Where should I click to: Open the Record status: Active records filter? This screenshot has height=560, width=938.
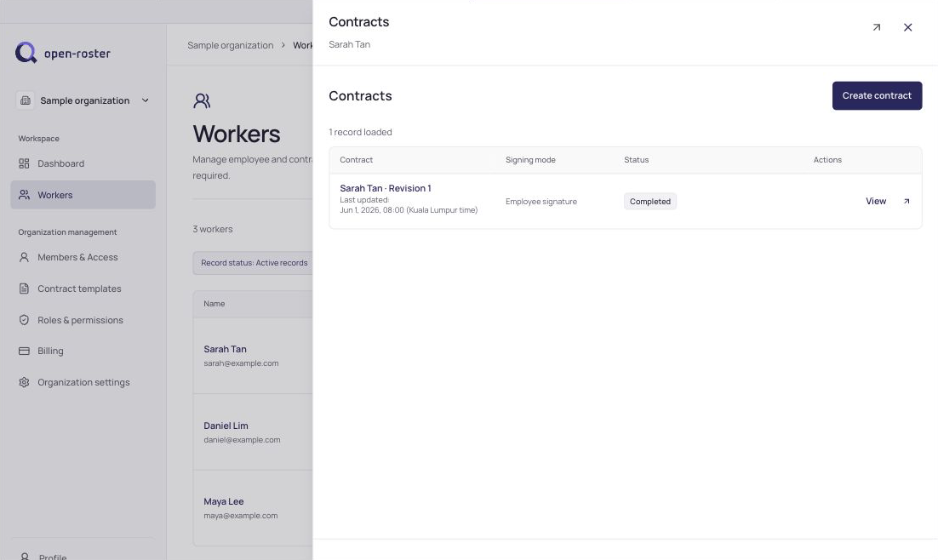254,263
